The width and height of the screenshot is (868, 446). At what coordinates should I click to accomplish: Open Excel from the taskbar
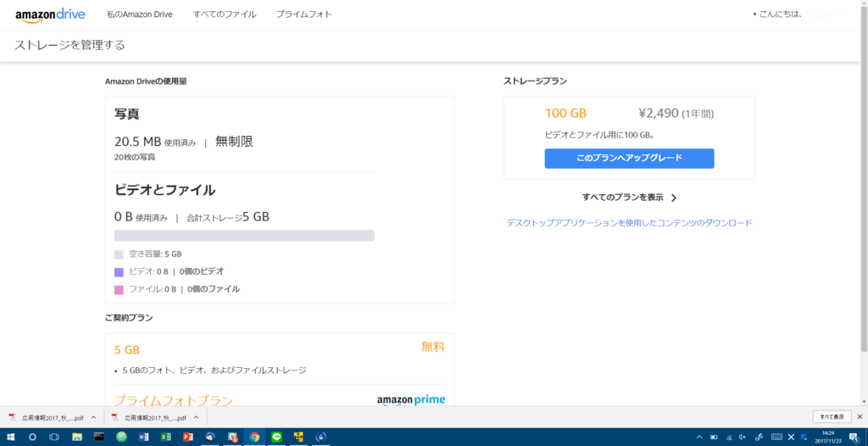click(x=165, y=437)
